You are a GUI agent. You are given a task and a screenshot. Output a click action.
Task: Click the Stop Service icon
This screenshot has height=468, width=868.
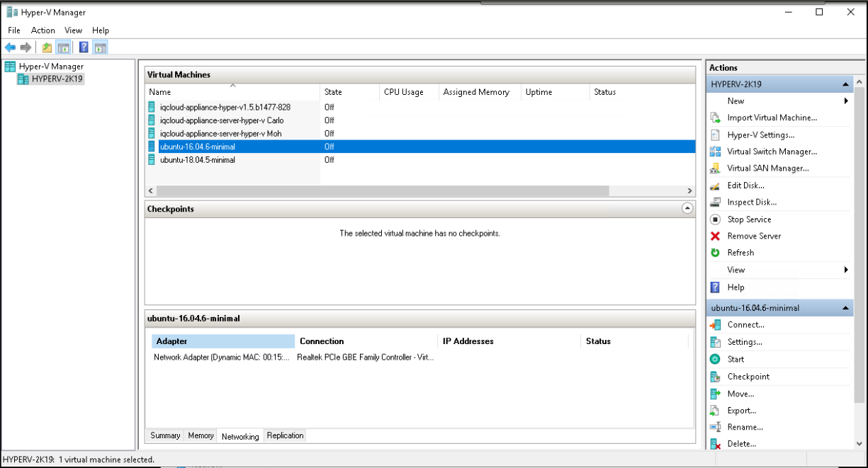pos(715,219)
